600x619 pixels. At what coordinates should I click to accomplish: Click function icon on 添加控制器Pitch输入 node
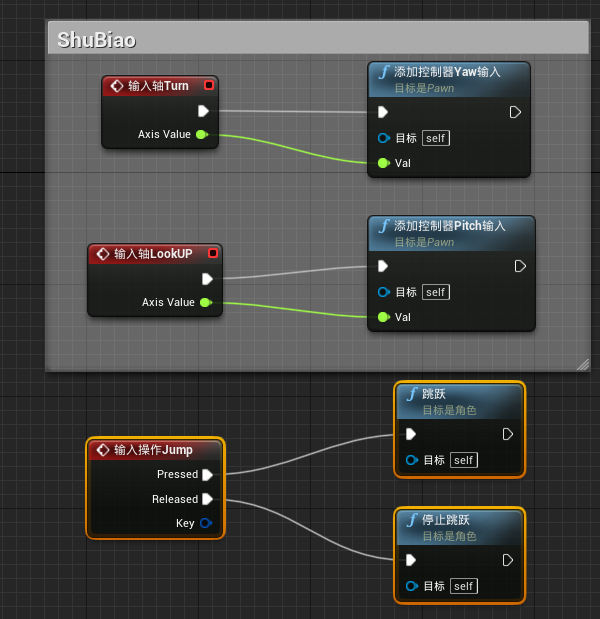point(384,226)
